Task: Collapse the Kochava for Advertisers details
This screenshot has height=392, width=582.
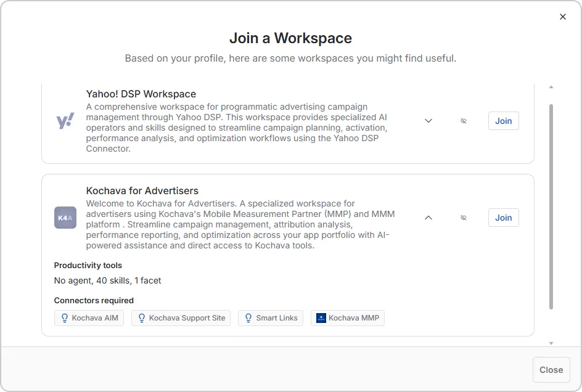Action: pyautogui.click(x=428, y=218)
